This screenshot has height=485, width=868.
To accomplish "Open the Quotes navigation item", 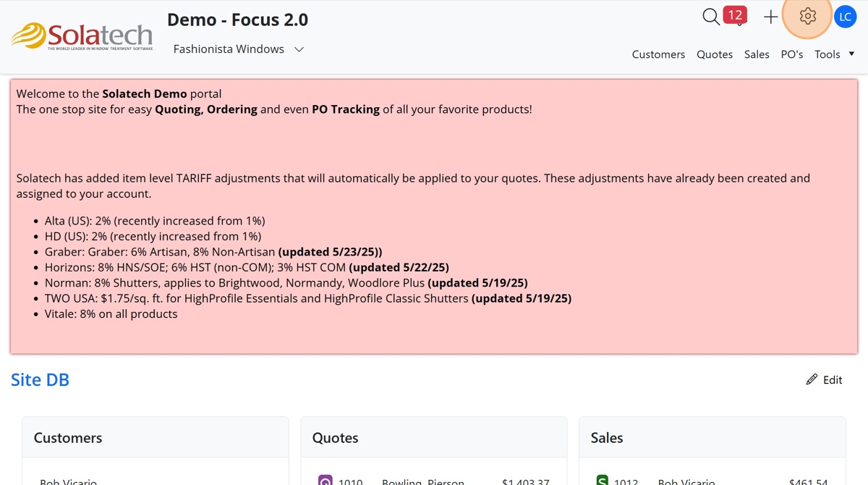I will [715, 54].
